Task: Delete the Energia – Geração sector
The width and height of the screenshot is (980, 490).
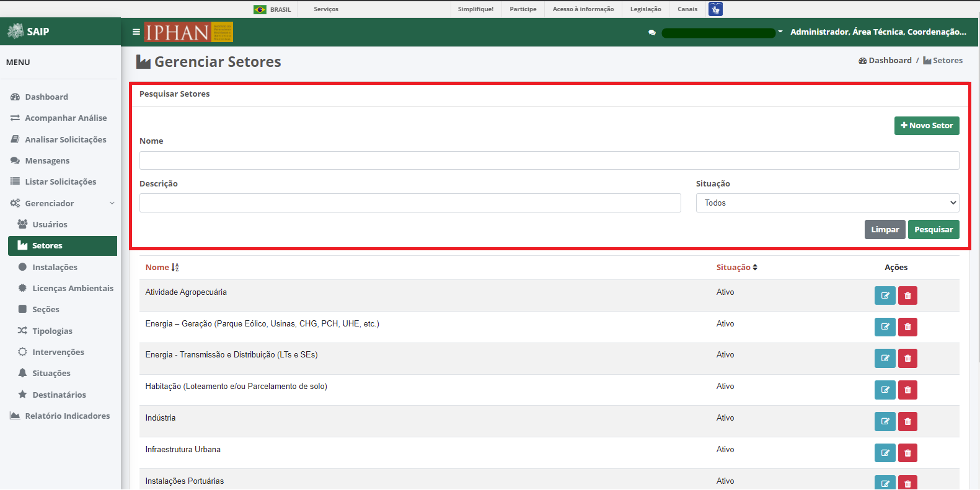Action: coord(907,326)
